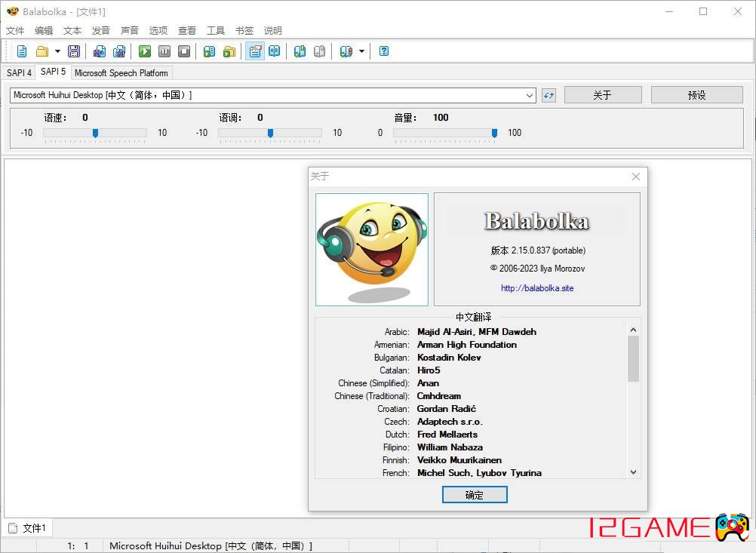756x553 pixels.
Task: Click the read clipboard aloud icon
Action: [x=209, y=51]
